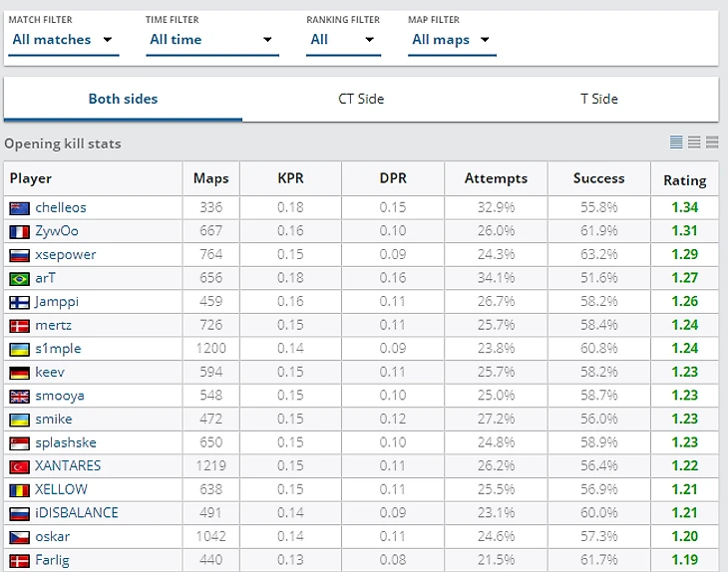Open the Match Filter dropdown

tap(63, 40)
